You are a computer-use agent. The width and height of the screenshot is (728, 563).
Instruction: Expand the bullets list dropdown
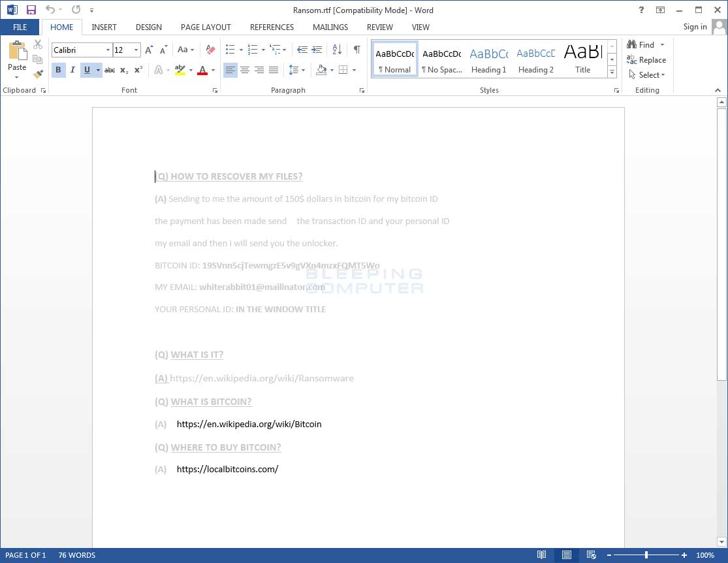(x=241, y=50)
